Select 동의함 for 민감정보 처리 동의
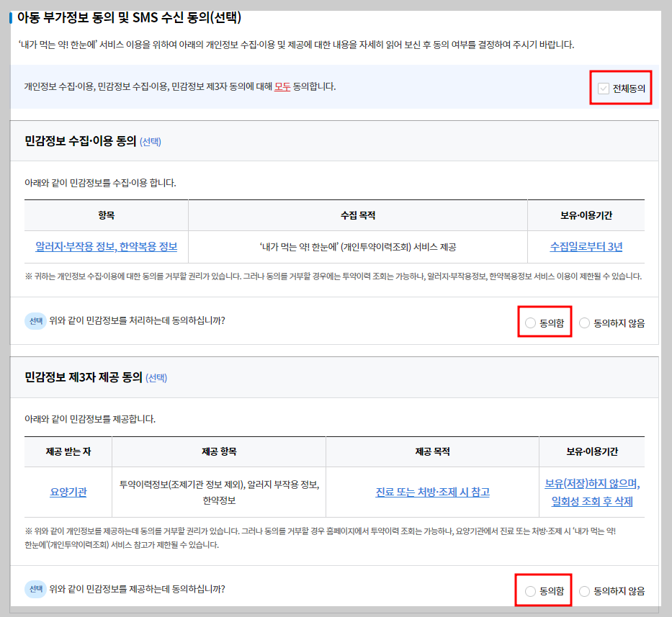672x617 pixels. coord(531,323)
